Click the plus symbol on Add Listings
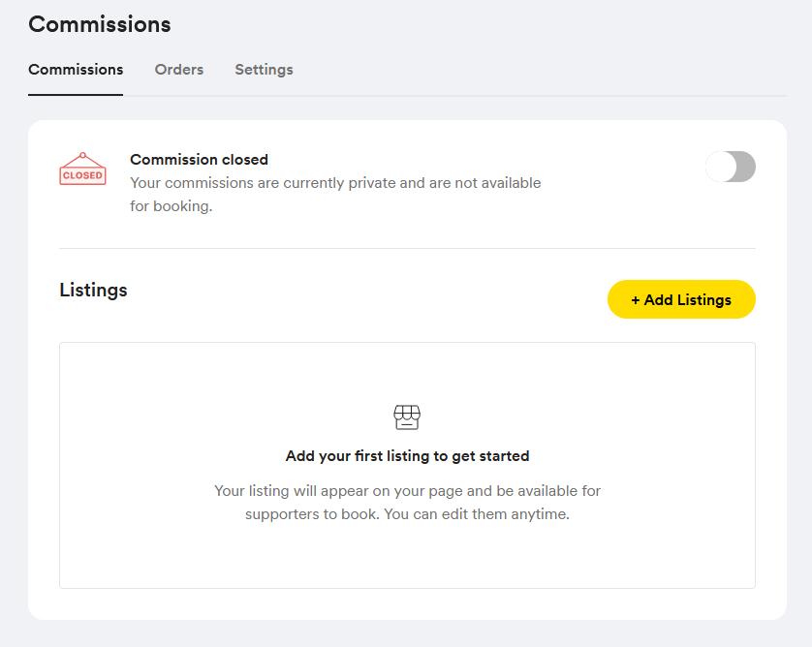This screenshot has height=647, width=812. 636,300
